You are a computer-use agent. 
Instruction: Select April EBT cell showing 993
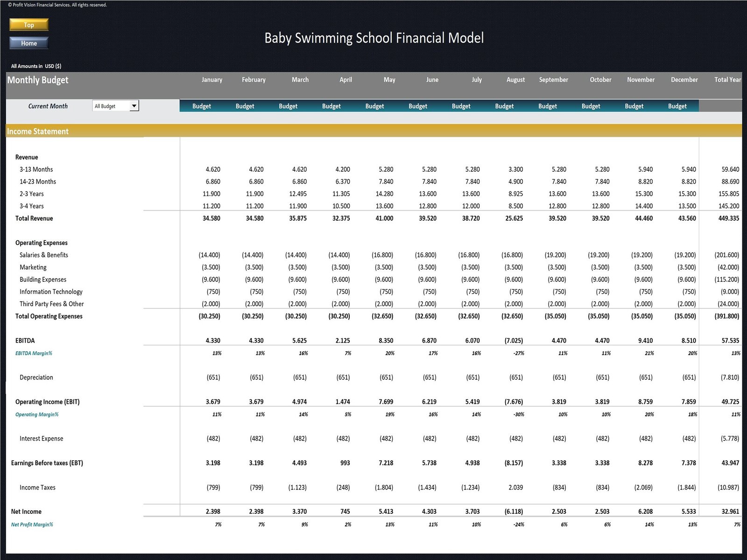[x=345, y=463]
